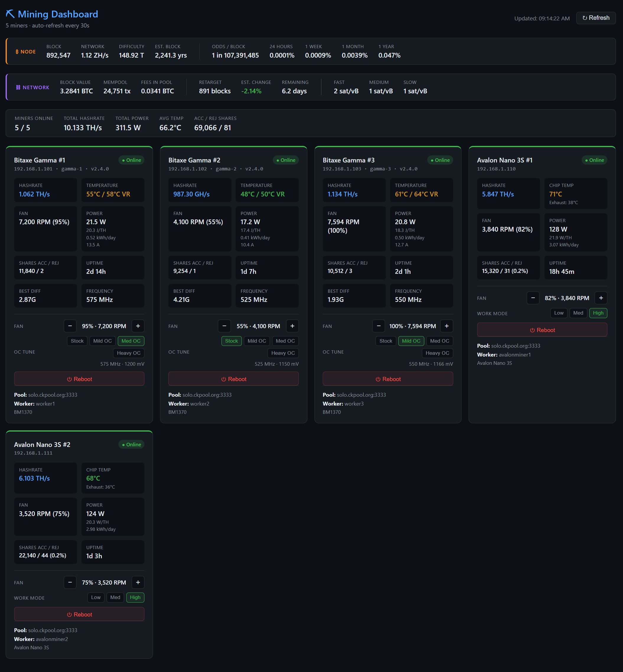Select Mild OC for Bitaxe Gamma #3

[411, 341]
